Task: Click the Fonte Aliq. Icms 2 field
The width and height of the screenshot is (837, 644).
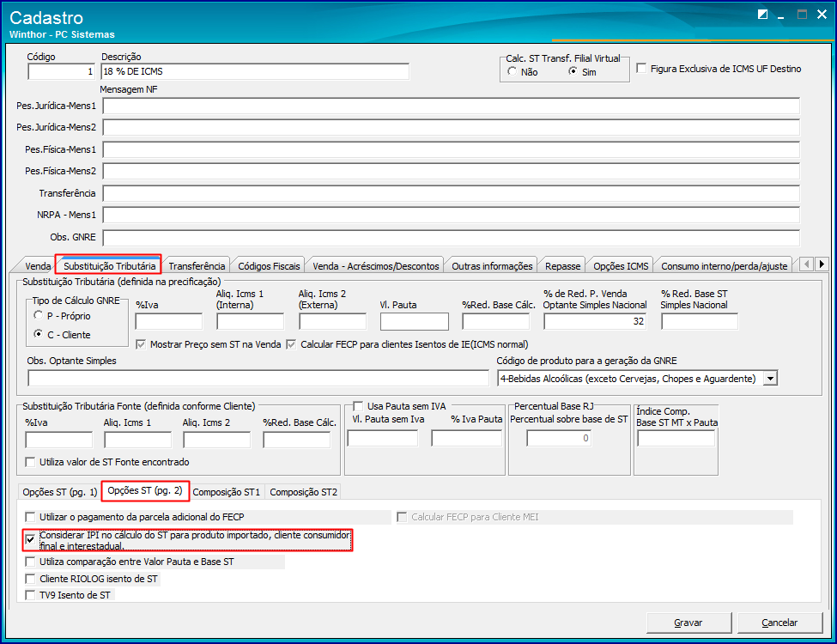Action: click(x=217, y=440)
